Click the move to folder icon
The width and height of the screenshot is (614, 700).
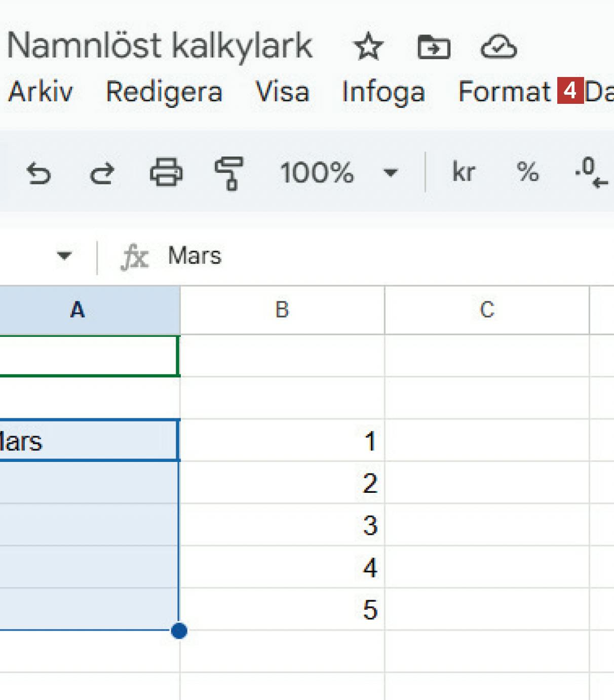click(434, 47)
